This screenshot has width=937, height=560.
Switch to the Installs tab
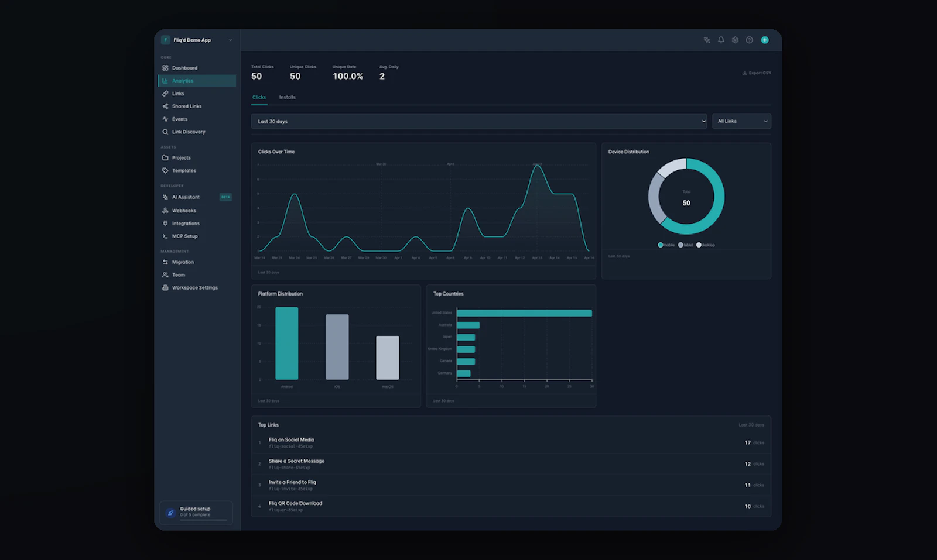(288, 97)
